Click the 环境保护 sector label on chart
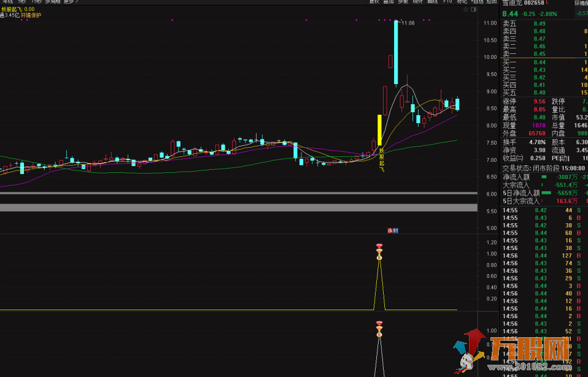588x377 pixels. 31,15
